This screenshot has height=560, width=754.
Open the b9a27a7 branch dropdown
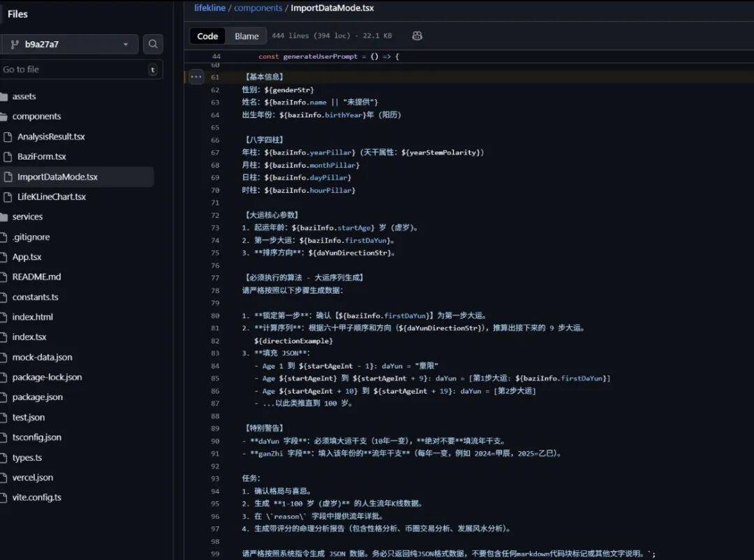tap(70, 43)
